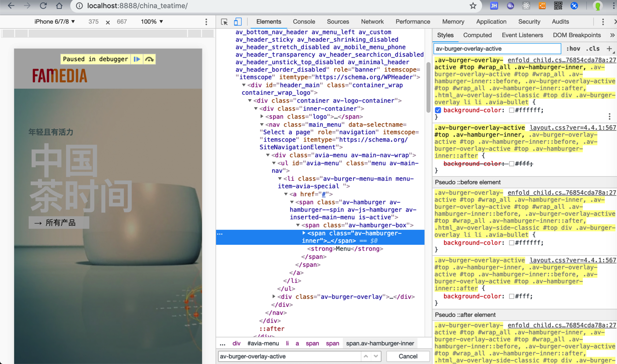617x364 pixels.
Task: Toggle the device toolbar icon
Action: point(238,22)
